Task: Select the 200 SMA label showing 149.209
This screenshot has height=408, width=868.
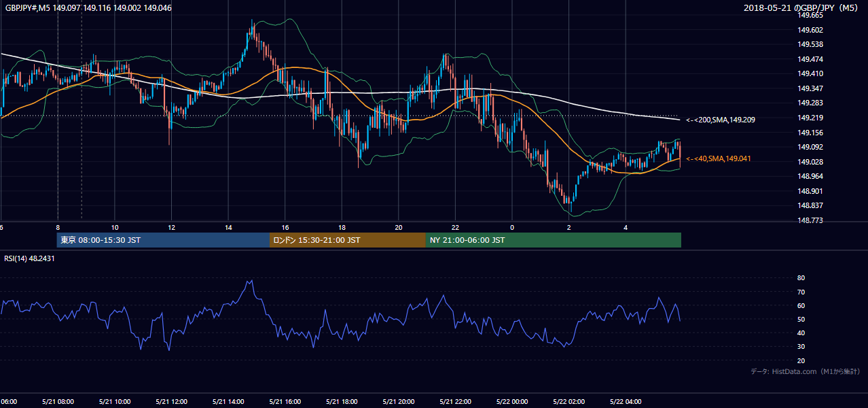Action: click(x=720, y=120)
